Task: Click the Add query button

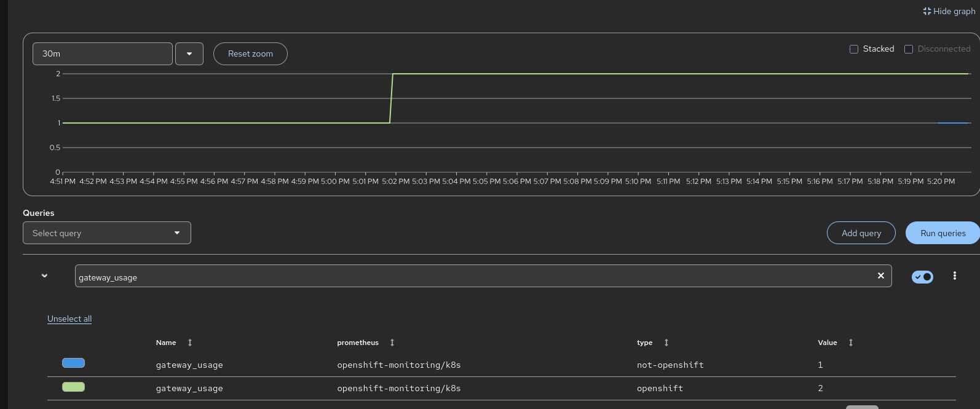Action: pyautogui.click(x=861, y=233)
